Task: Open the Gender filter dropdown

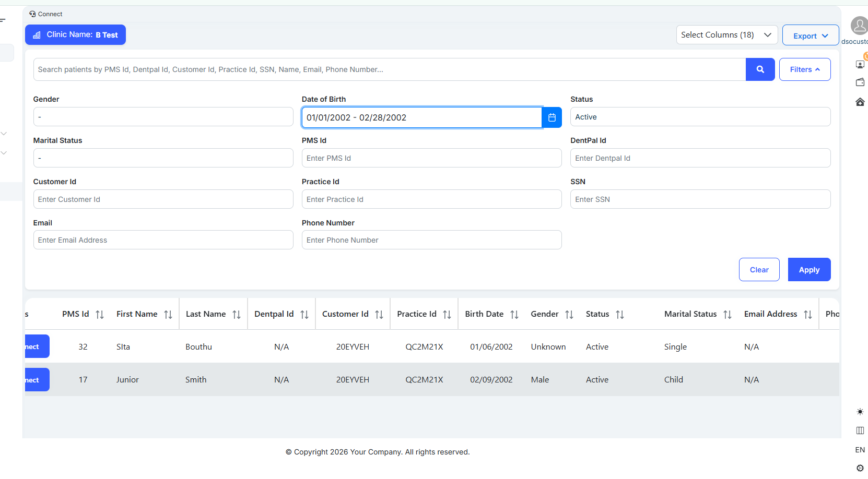Action: 163,117
